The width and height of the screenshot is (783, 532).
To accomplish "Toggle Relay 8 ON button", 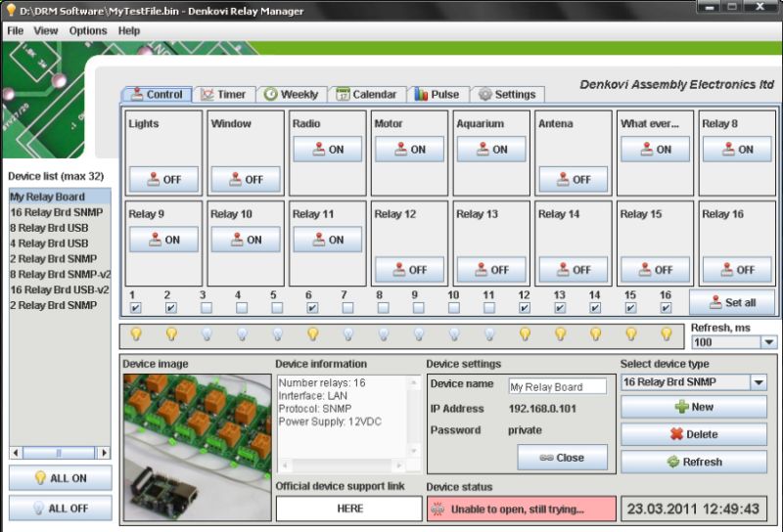I will point(737,150).
